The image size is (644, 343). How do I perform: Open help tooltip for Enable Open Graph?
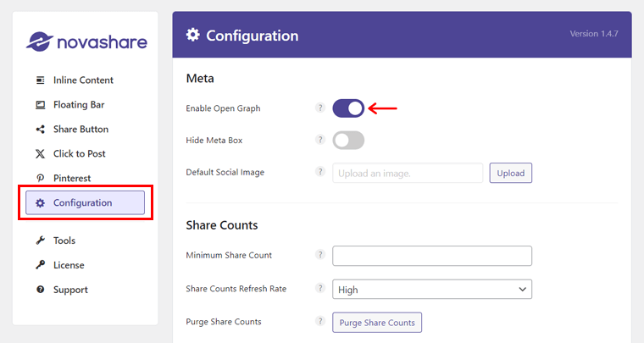[320, 108]
